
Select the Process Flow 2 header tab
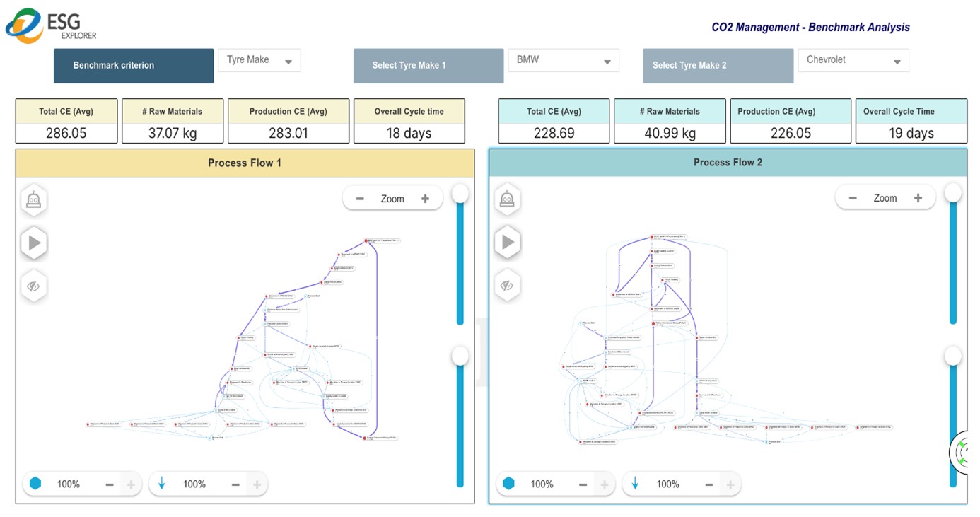pyautogui.click(x=728, y=163)
